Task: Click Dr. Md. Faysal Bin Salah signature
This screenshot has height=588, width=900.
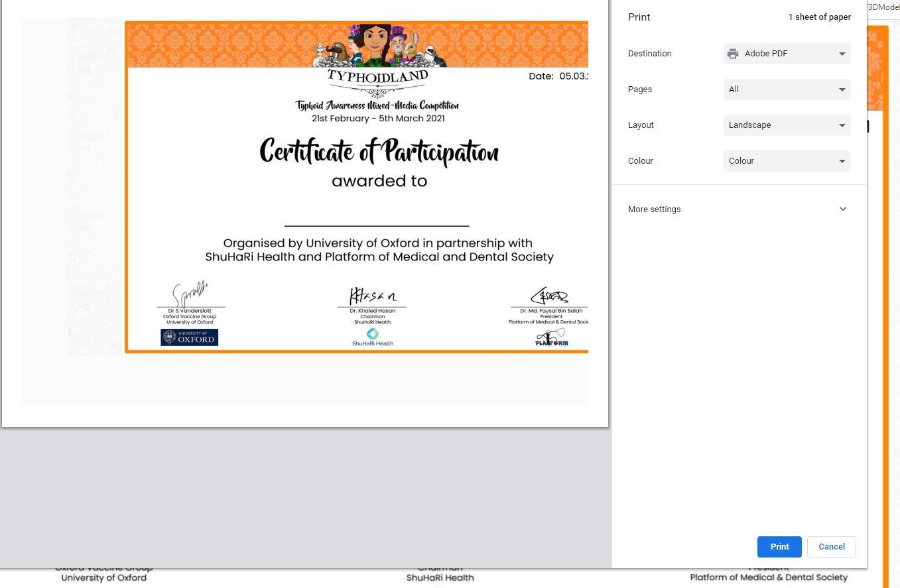Action: (550, 296)
